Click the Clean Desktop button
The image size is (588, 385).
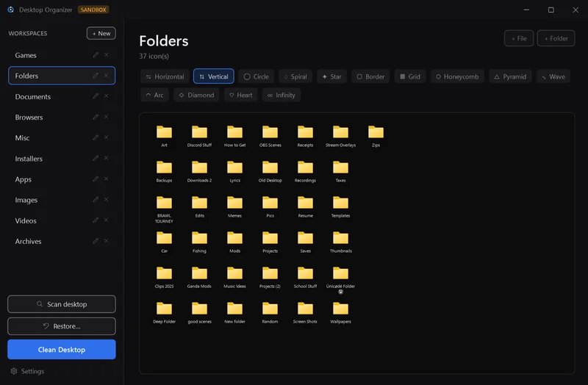tap(62, 350)
